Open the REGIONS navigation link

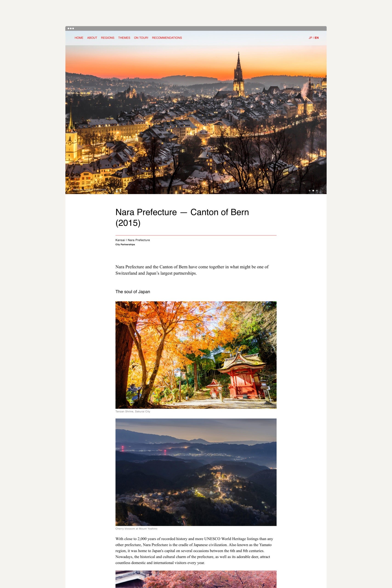click(x=107, y=38)
